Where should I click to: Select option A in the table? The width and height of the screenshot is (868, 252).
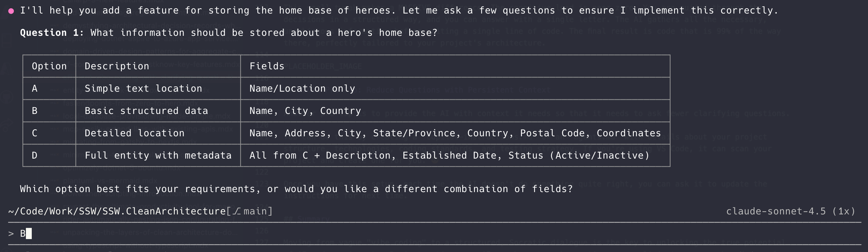(34, 88)
